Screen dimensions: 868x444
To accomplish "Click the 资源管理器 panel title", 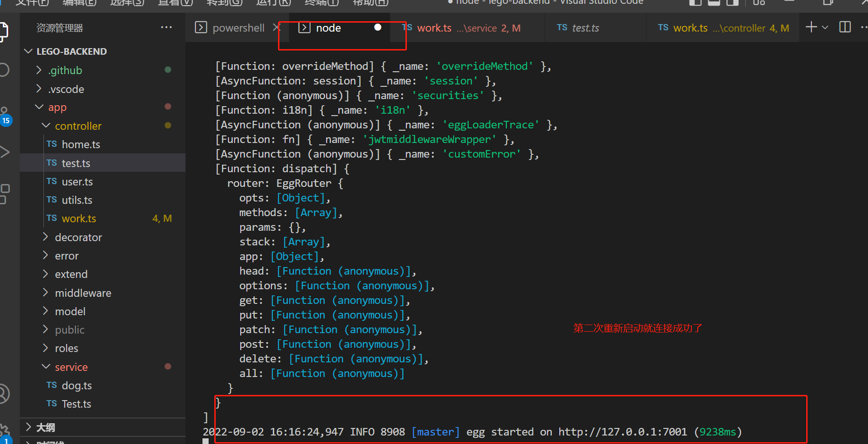I will tap(59, 28).
